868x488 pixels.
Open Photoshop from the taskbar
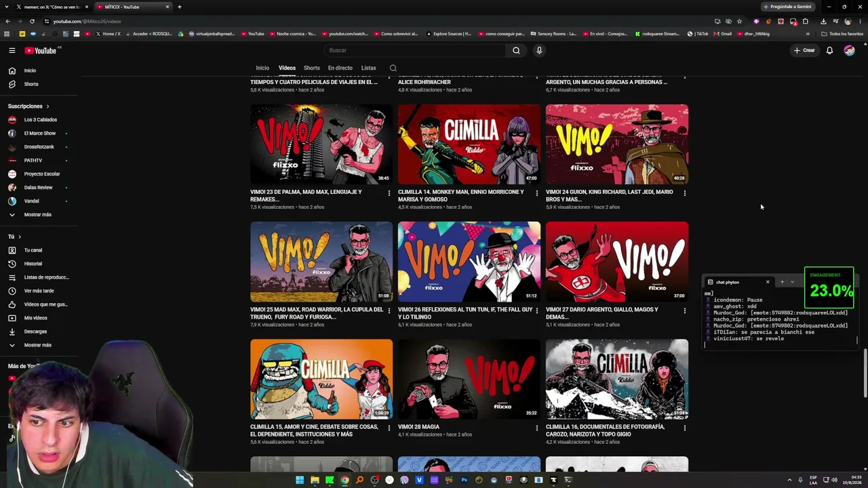coord(464,480)
